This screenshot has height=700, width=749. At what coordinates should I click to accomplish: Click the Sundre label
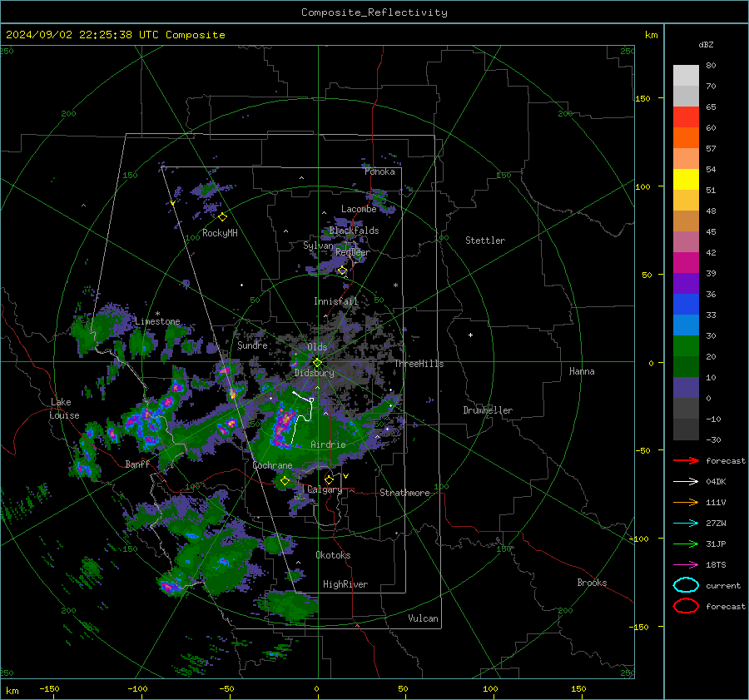(x=252, y=345)
